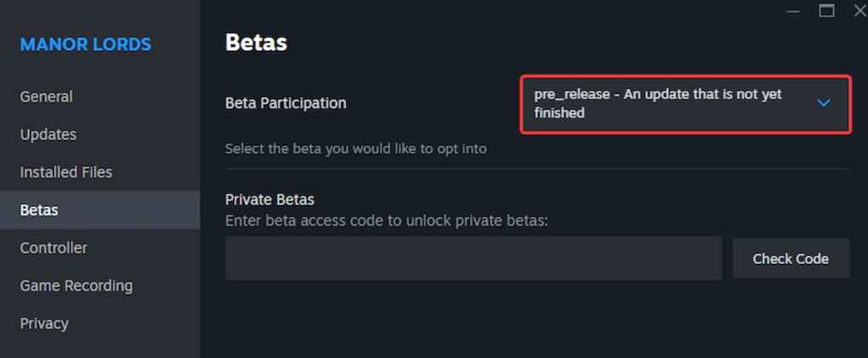Show Game Recording options

[76, 285]
